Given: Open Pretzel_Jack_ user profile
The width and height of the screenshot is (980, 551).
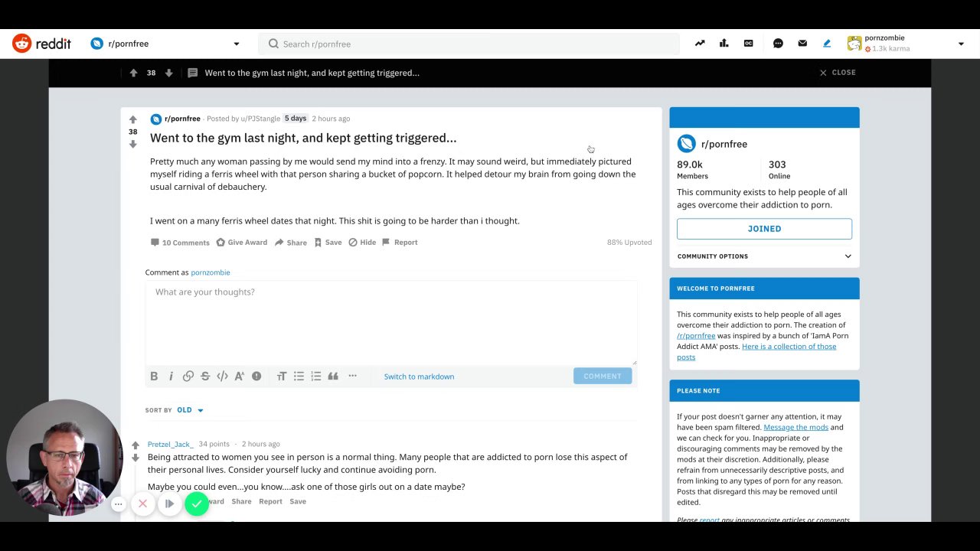Looking at the screenshot, I should (x=170, y=444).
